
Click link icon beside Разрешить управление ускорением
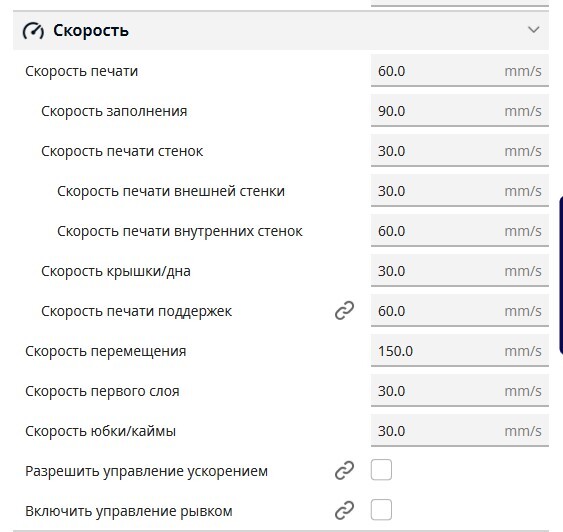(344, 471)
